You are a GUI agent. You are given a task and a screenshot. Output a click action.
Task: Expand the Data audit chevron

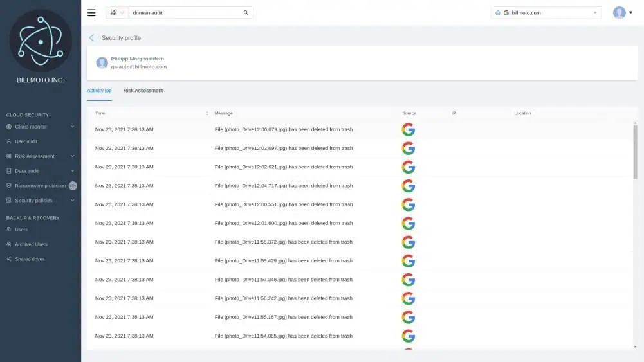(72, 171)
